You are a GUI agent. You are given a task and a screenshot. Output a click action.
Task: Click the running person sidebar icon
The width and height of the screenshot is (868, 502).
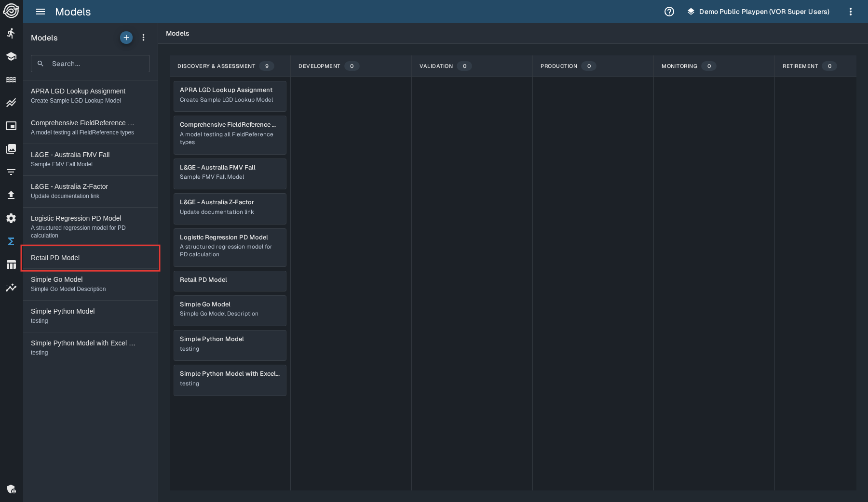click(x=11, y=33)
